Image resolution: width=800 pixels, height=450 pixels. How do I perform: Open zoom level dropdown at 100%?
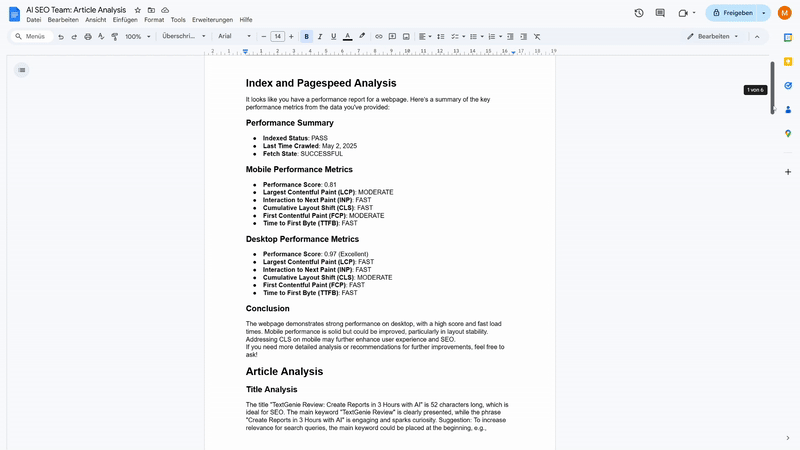click(138, 37)
